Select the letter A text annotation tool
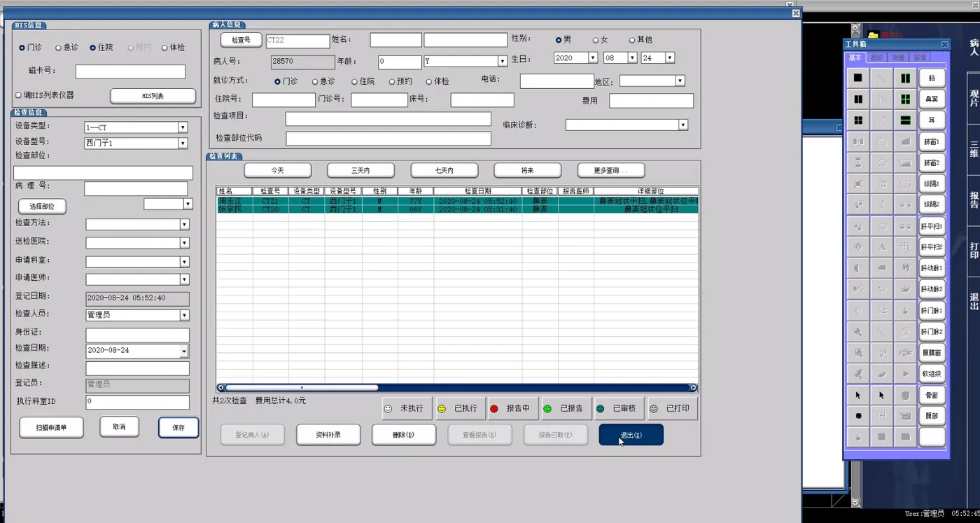Screen dimensions: 980x523 pyautogui.click(x=881, y=247)
